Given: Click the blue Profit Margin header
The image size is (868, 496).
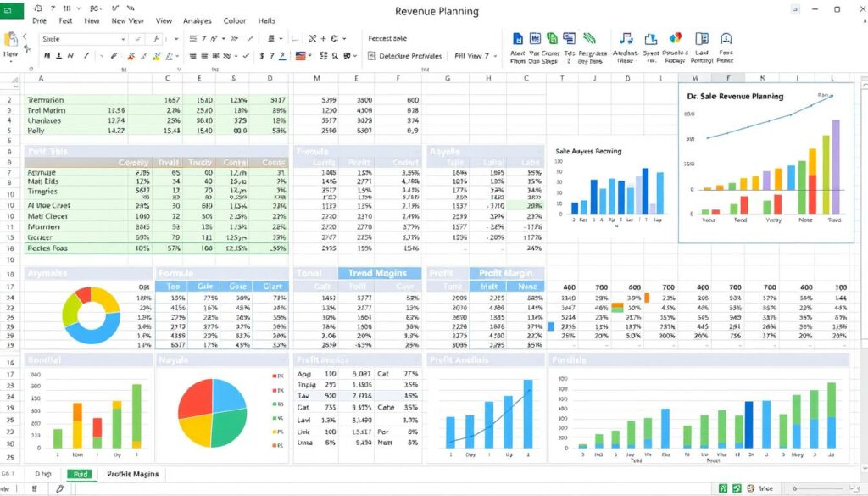Looking at the screenshot, I should pyautogui.click(x=507, y=273).
